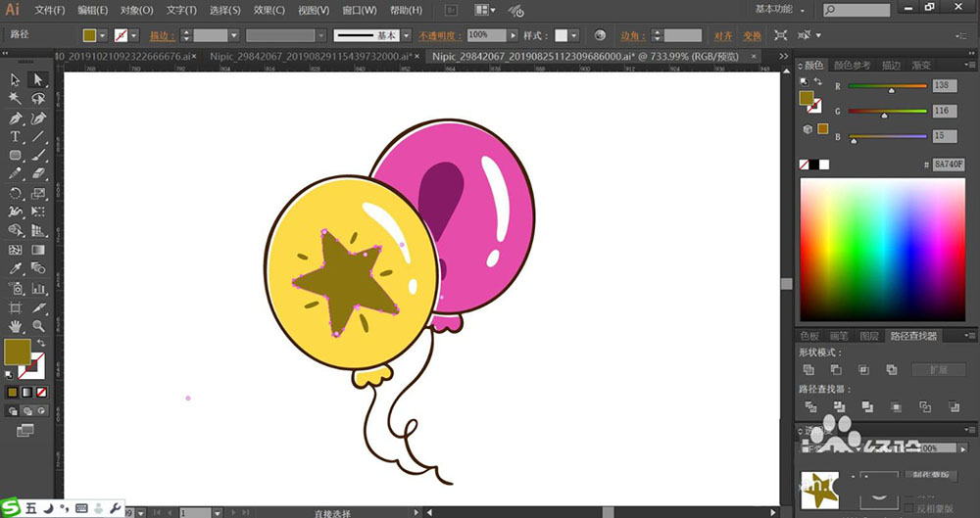Select the Mesh tool

coord(15,250)
